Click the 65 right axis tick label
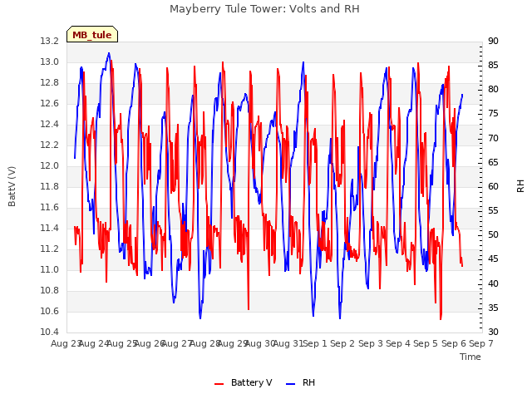This screenshot has width=532, height=399. coord(493,162)
